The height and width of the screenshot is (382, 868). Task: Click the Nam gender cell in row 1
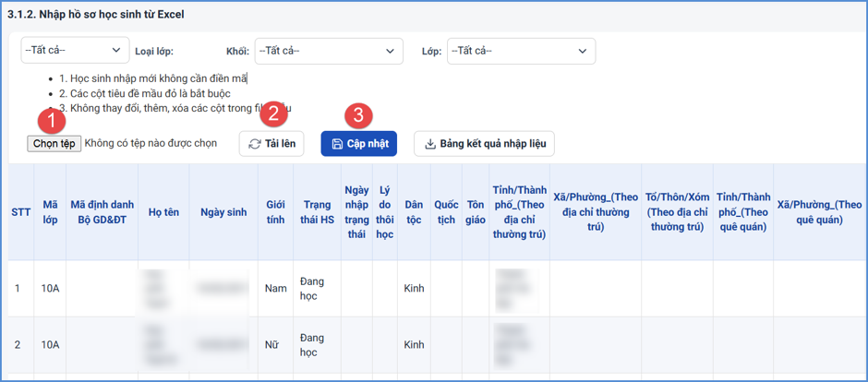[x=276, y=288]
